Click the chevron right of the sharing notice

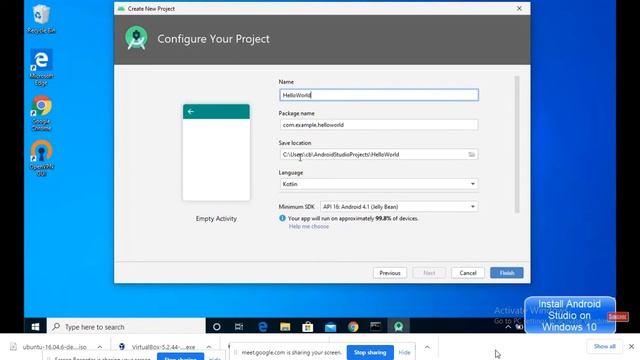tap(427, 347)
